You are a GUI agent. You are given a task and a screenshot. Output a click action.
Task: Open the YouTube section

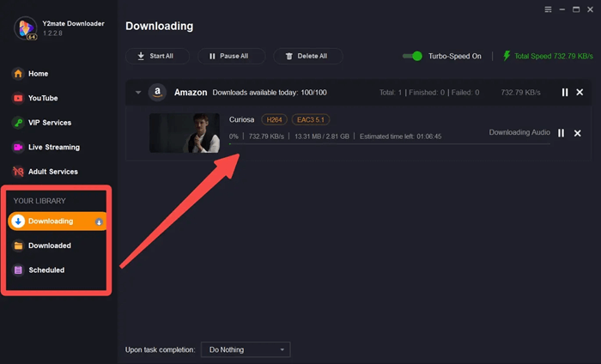click(x=35, y=98)
